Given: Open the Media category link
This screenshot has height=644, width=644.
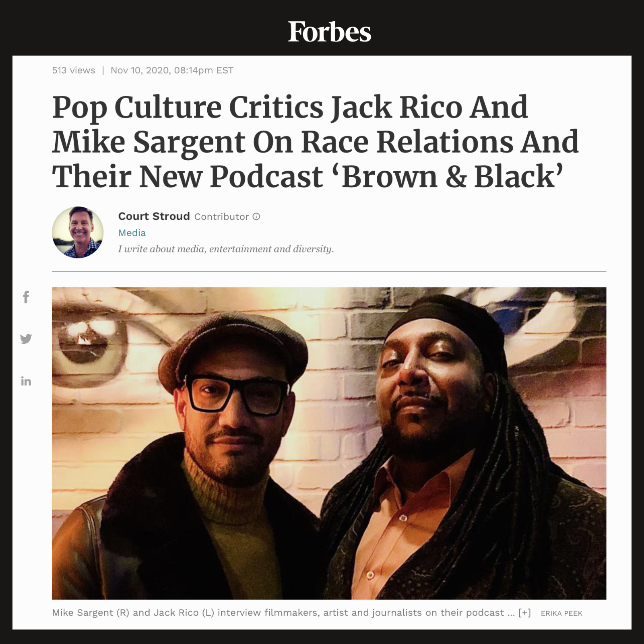Looking at the screenshot, I should pyautogui.click(x=132, y=233).
